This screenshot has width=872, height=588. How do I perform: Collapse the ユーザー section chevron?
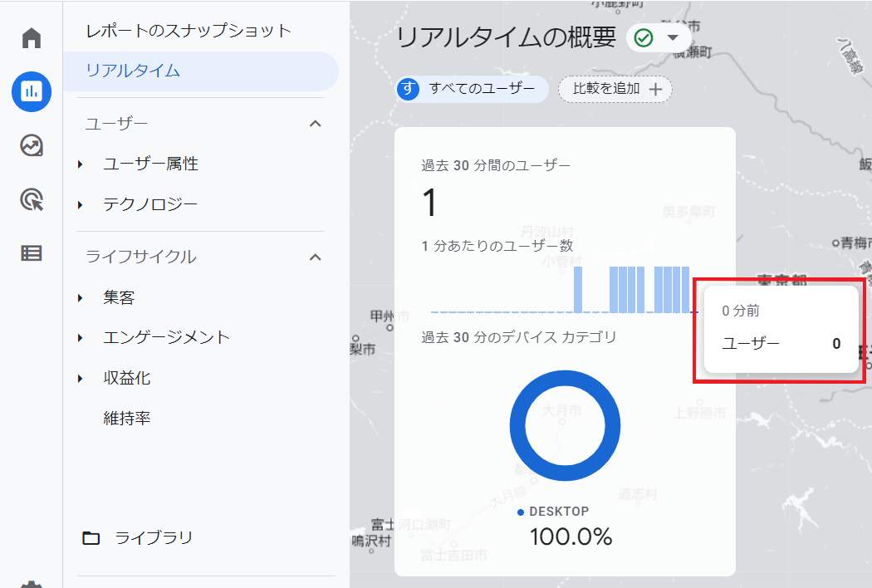tap(316, 124)
